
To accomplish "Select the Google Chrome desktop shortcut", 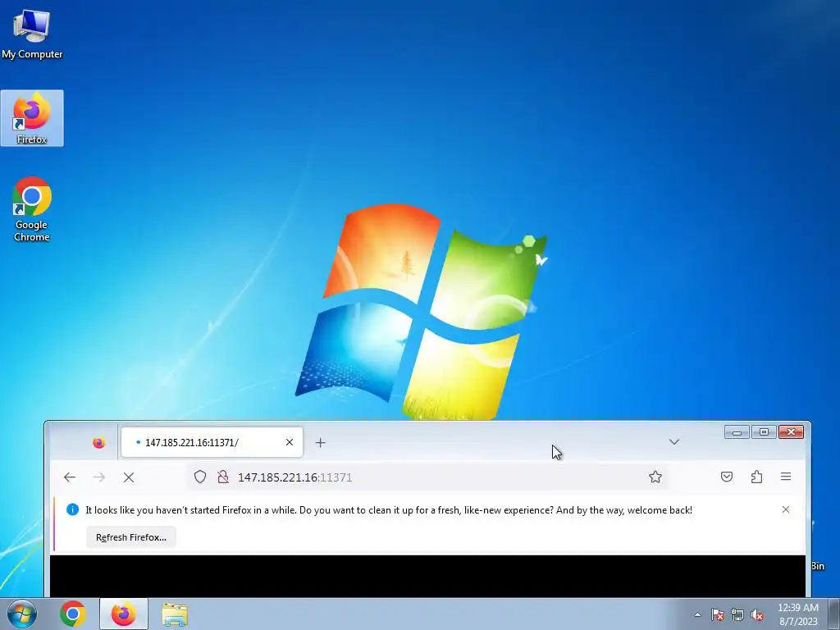I will point(32,209).
